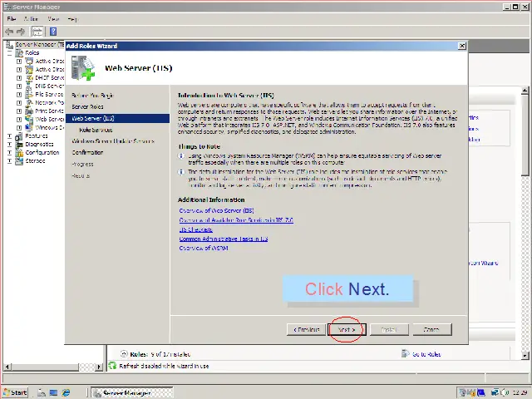The image size is (532, 399).
Task: Select Web Server (IIS) wizard step
Action: (x=118, y=118)
